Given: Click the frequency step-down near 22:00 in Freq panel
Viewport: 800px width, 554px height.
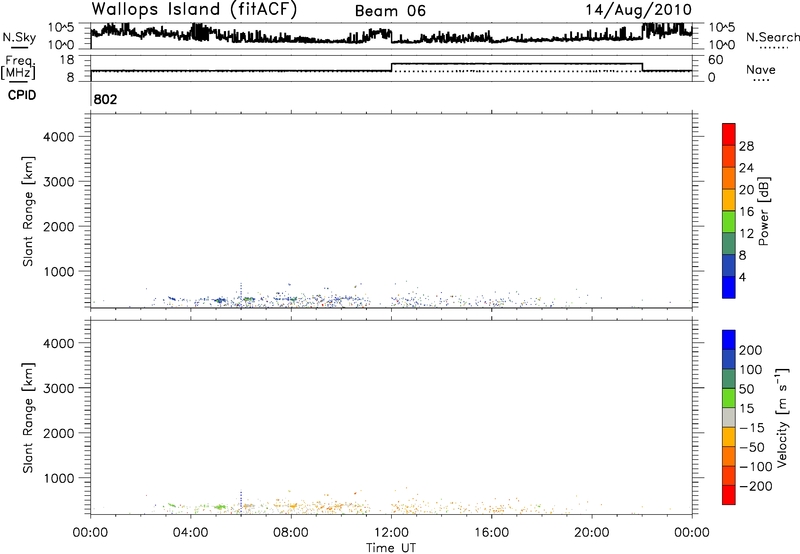Looking at the screenshot, I should 642,67.
